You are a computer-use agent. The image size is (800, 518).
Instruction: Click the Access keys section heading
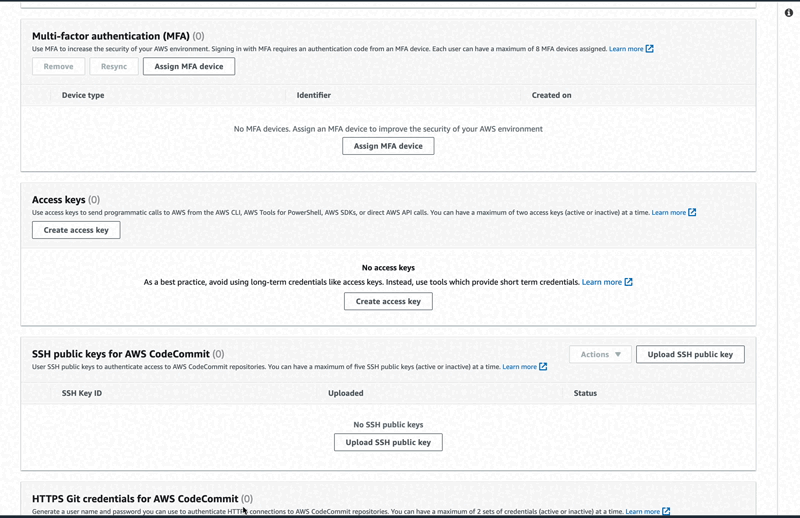click(59, 200)
